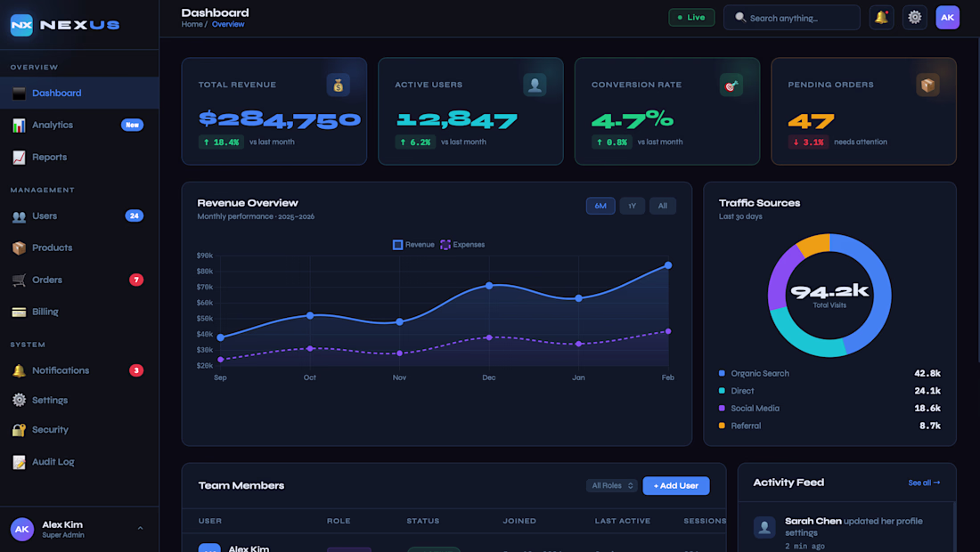Viewport: 980px width, 552px height.
Task: Click the LAST ACTIVE column header
Action: point(623,521)
